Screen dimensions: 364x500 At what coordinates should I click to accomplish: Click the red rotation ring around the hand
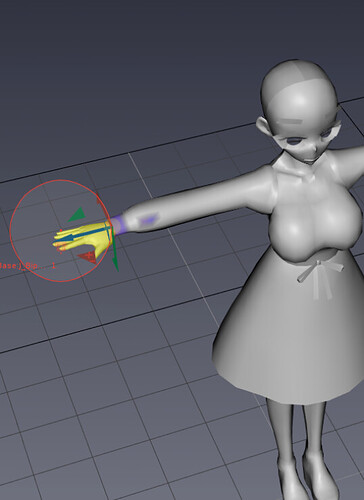click(11, 231)
